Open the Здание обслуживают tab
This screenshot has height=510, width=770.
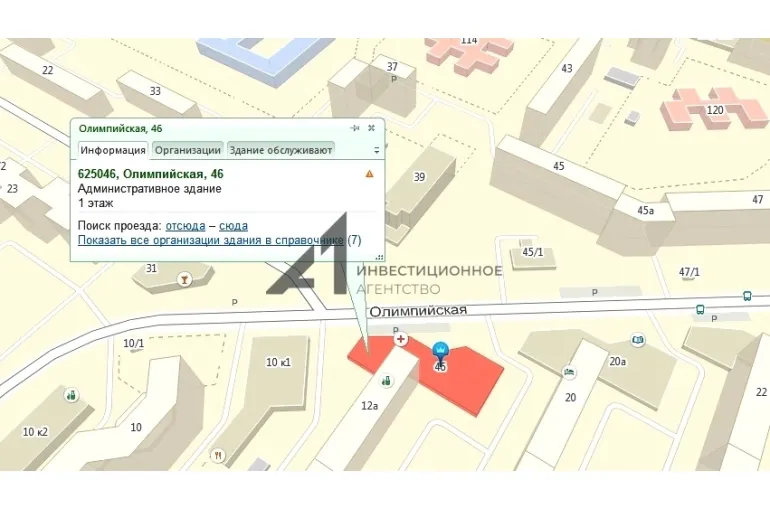(280, 150)
